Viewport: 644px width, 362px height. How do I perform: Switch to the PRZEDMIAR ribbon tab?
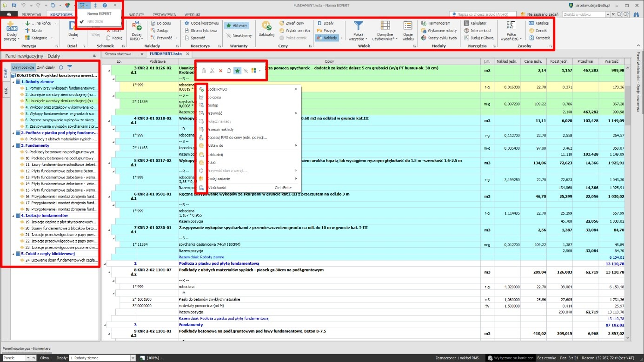point(32,14)
